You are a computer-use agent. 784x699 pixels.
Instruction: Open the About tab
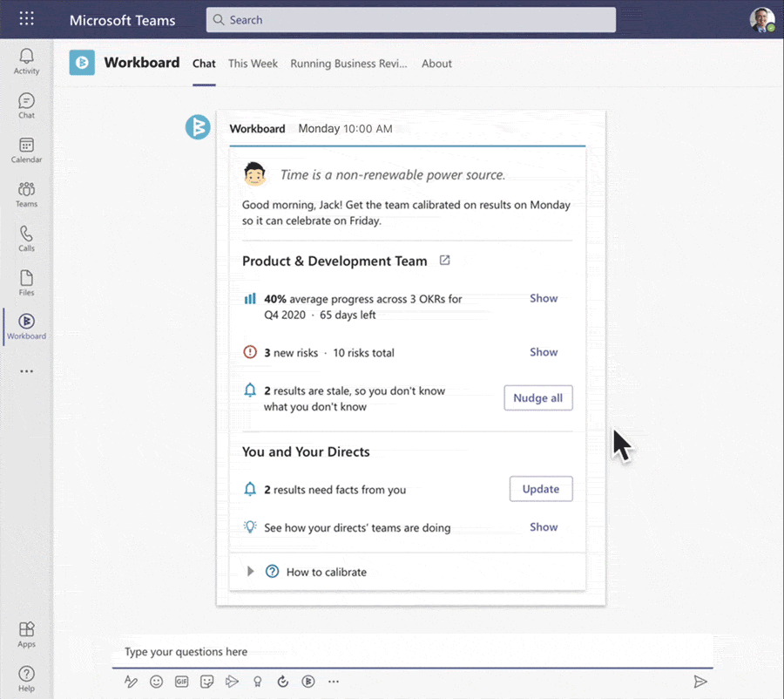tap(436, 64)
